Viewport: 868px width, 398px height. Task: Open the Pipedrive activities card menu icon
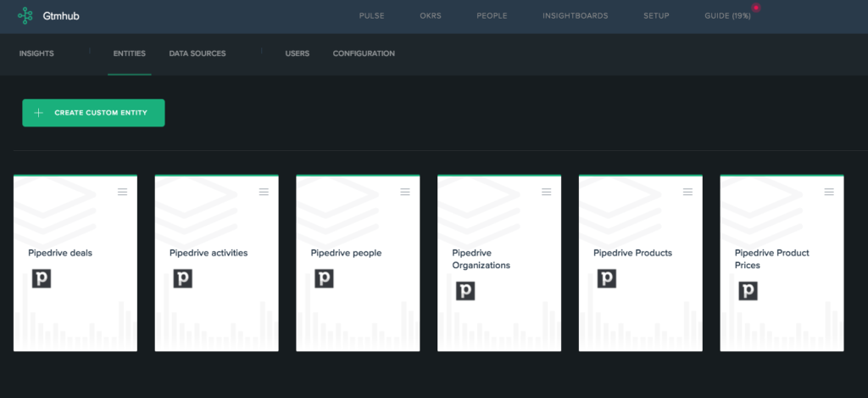tap(264, 192)
